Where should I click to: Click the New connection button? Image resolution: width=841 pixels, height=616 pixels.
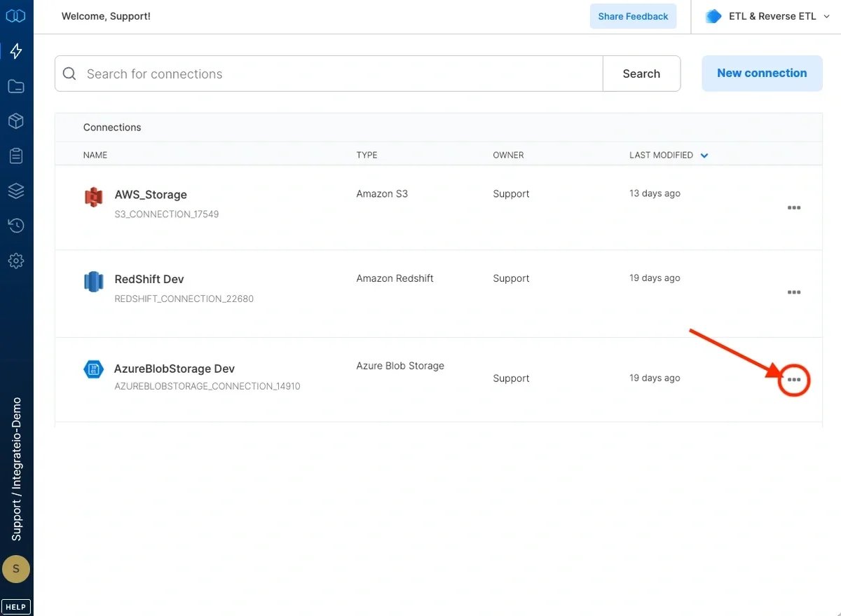tap(762, 73)
